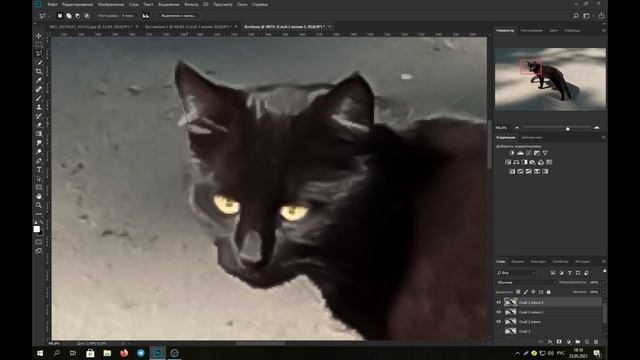Add a Threshold adjustment

(529, 171)
